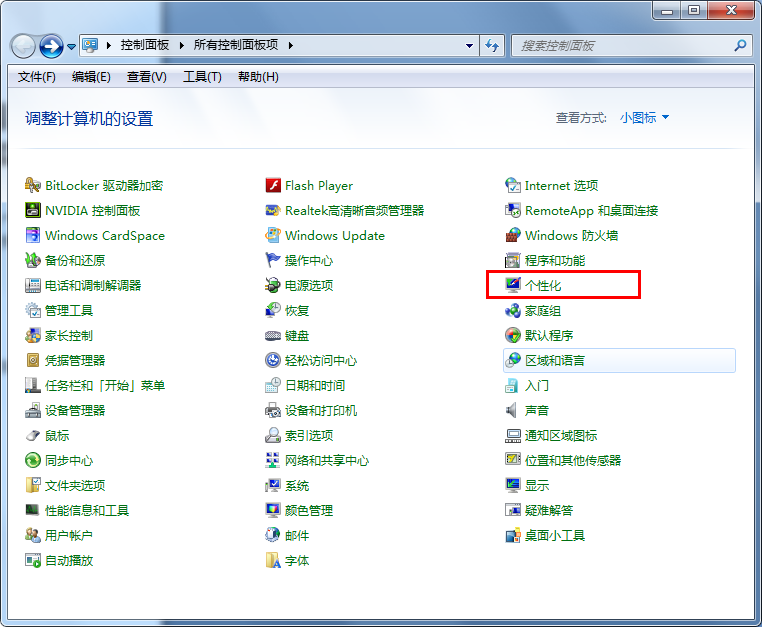The image size is (762, 627).
Task: Open the 程序和功能 link
Action: click(554, 261)
